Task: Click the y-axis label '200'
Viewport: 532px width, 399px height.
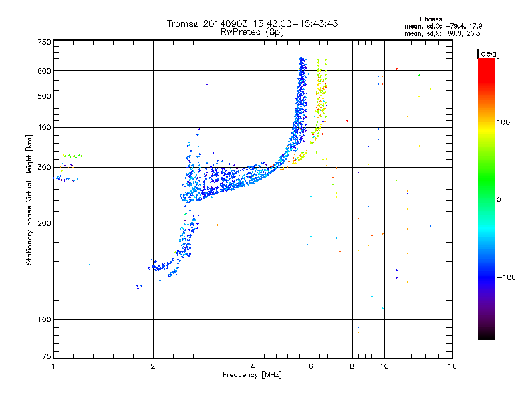Action: (44, 223)
